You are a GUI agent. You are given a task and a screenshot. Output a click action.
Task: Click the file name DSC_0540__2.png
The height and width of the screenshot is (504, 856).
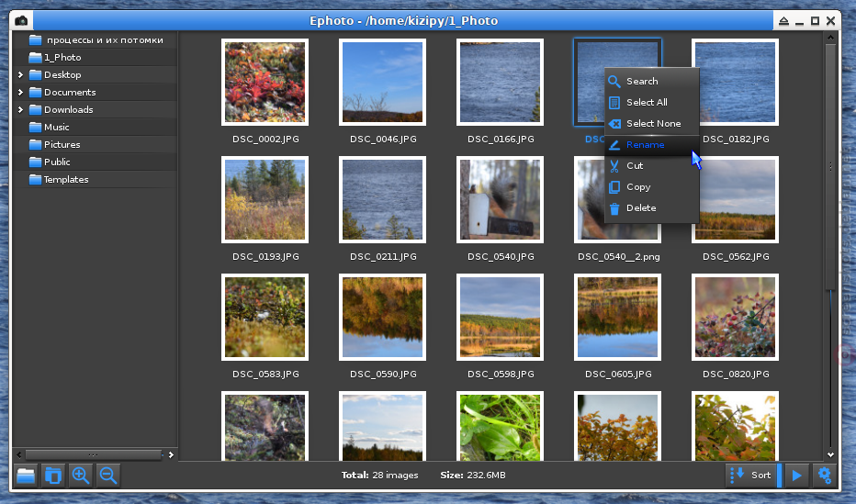(x=618, y=256)
